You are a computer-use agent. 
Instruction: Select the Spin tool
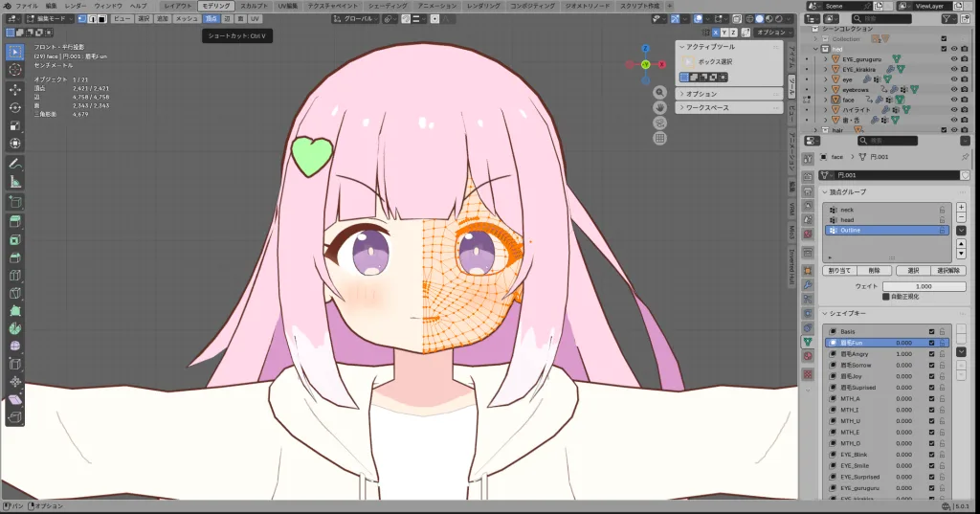(x=15, y=328)
